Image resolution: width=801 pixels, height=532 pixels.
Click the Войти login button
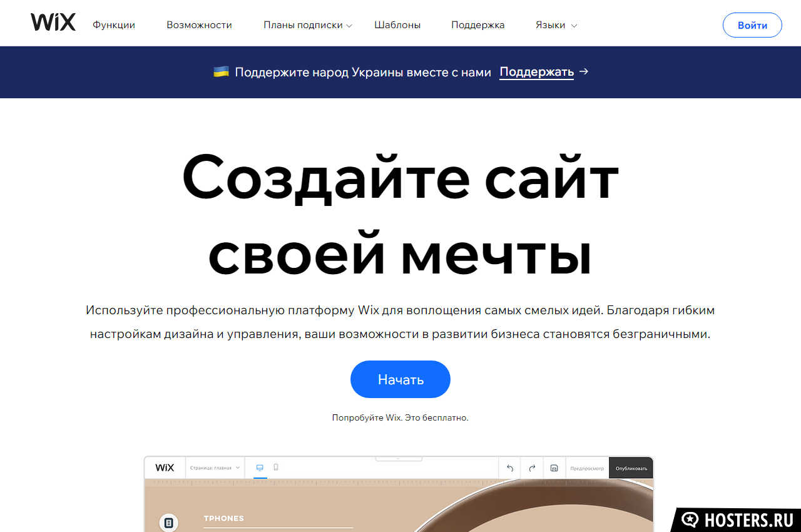coord(752,25)
